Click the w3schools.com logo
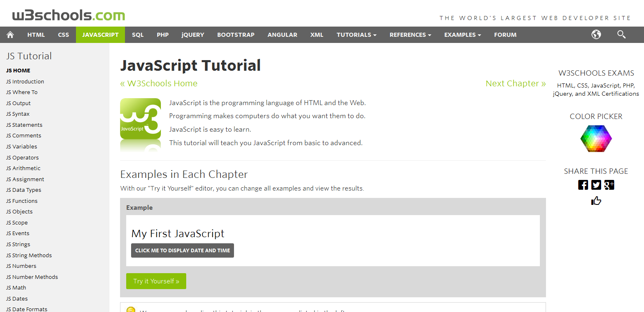644x312 pixels. [69, 15]
